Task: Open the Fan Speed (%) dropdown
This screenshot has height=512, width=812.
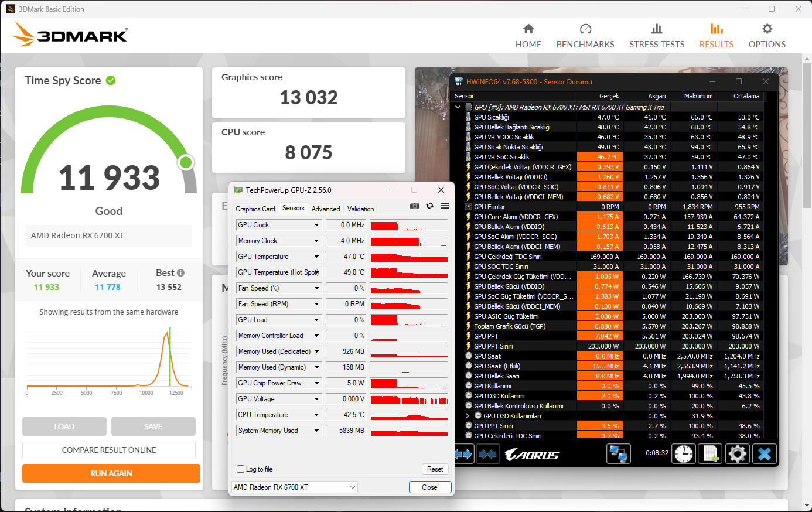Action: click(316, 288)
